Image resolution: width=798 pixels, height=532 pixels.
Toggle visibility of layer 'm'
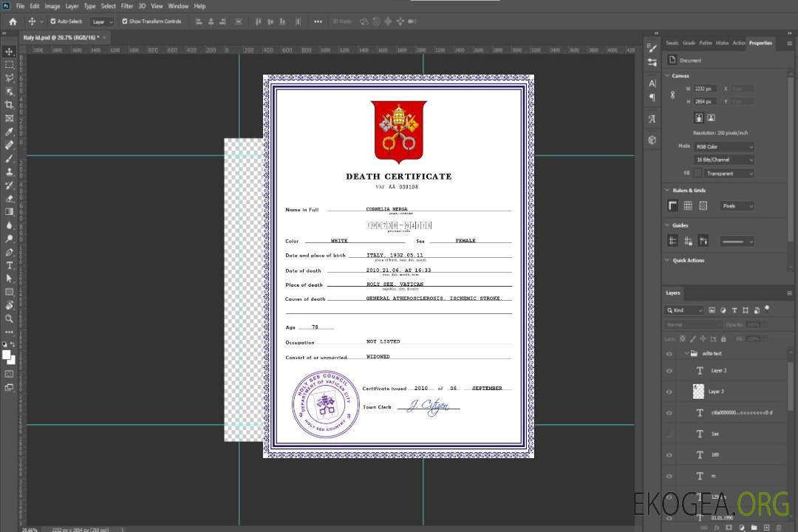[x=669, y=477]
